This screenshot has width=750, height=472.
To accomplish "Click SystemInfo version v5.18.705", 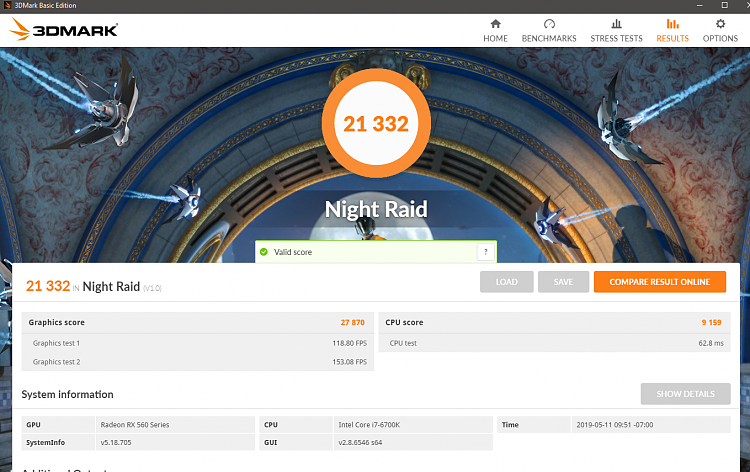I will [x=116, y=442].
